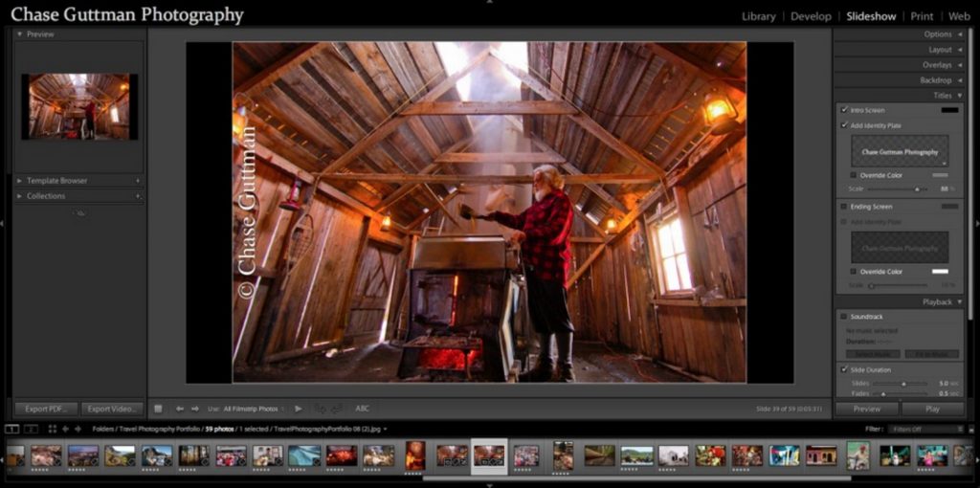Open filmstrip source path dropdown arrow
The height and width of the screenshot is (488, 980).
[x=386, y=430]
